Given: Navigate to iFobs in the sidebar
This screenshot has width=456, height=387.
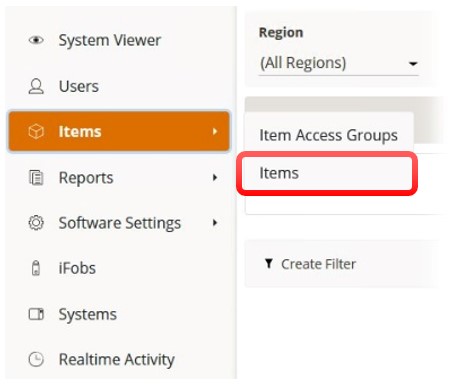Looking at the screenshot, I should [77, 268].
